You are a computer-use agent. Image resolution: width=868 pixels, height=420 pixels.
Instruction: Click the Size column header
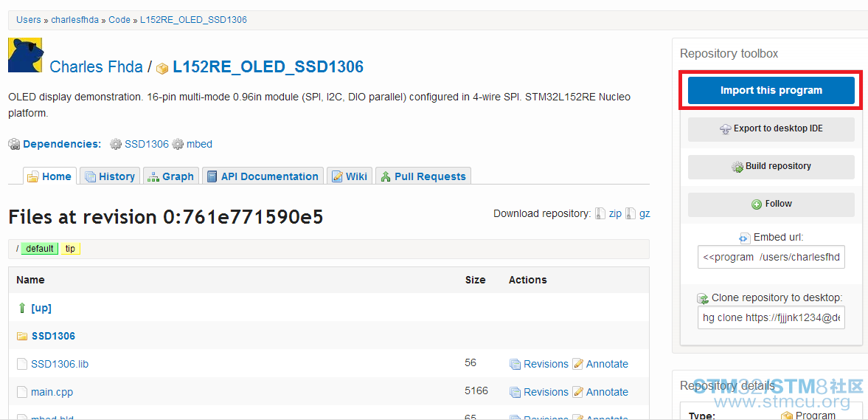[x=476, y=280]
